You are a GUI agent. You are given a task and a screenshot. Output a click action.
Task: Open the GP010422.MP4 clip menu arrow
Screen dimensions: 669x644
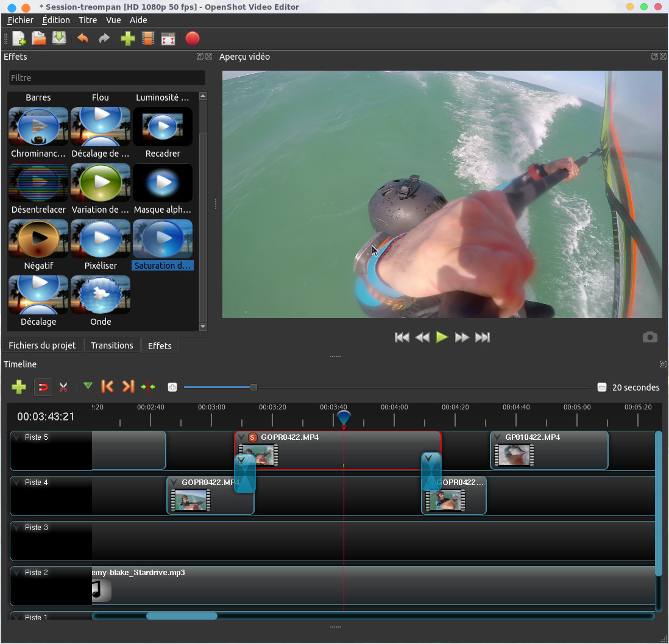[498, 437]
